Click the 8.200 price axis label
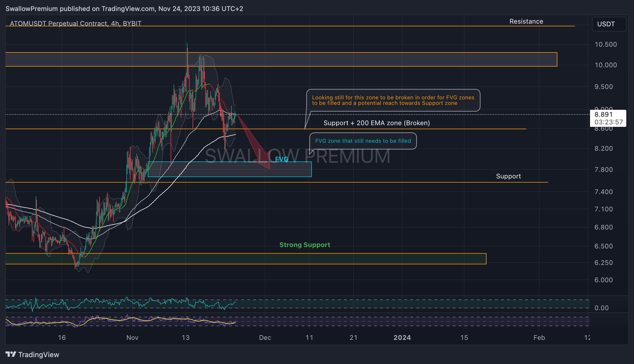Screen dimensions: 634x364 pyautogui.click(x=604, y=149)
